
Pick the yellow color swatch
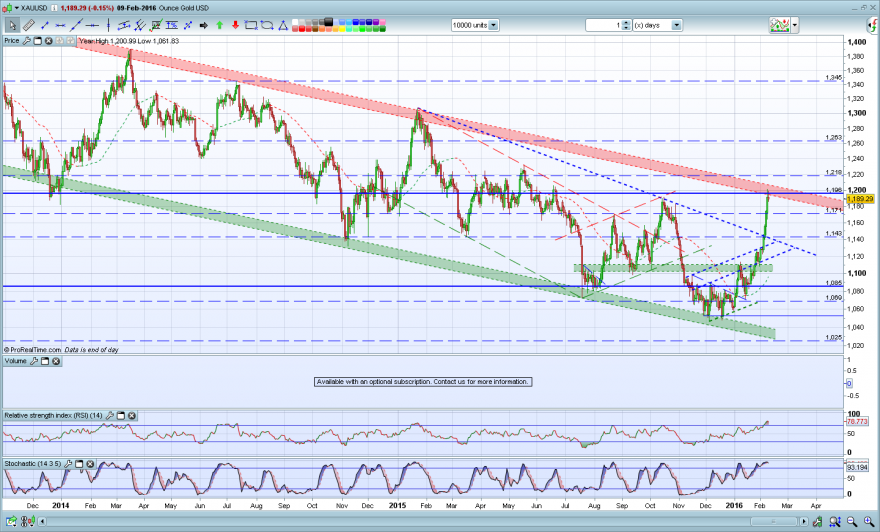(x=342, y=29)
